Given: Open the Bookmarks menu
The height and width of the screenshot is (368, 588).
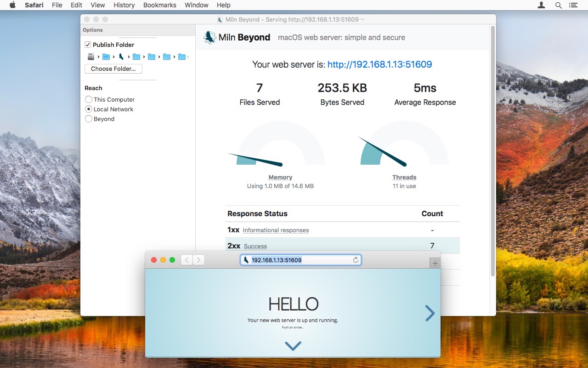Looking at the screenshot, I should click(x=159, y=5).
